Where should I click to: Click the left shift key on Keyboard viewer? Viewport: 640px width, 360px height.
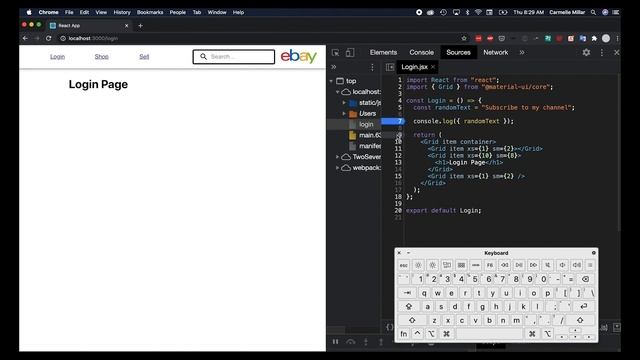[x=412, y=320]
